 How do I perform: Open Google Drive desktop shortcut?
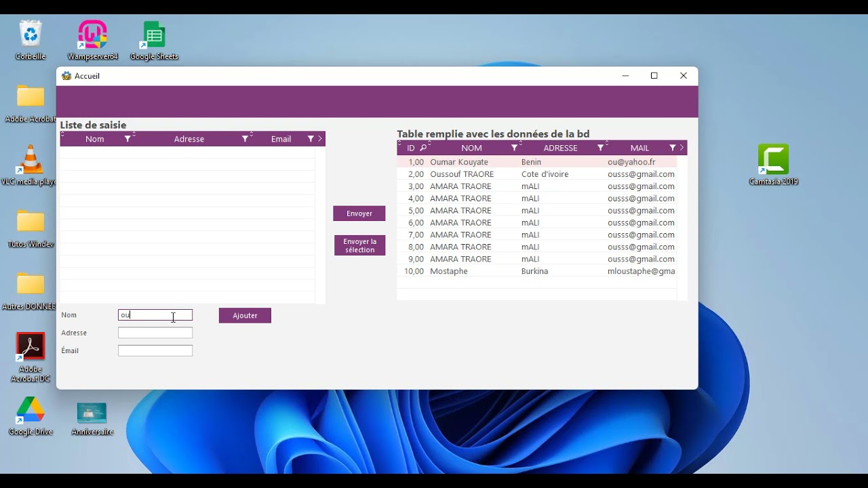coord(31,415)
